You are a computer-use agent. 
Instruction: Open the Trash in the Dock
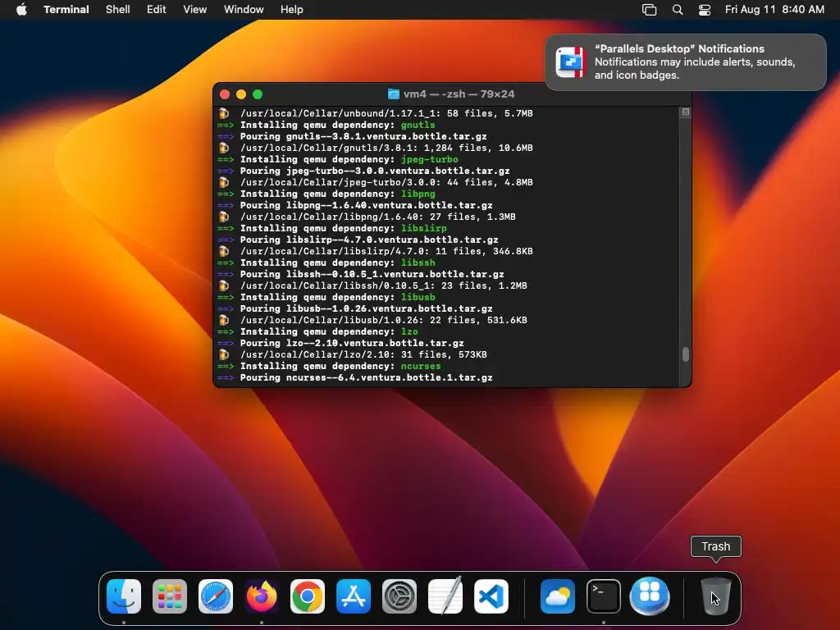pyautogui.click(x=715, y=596)
